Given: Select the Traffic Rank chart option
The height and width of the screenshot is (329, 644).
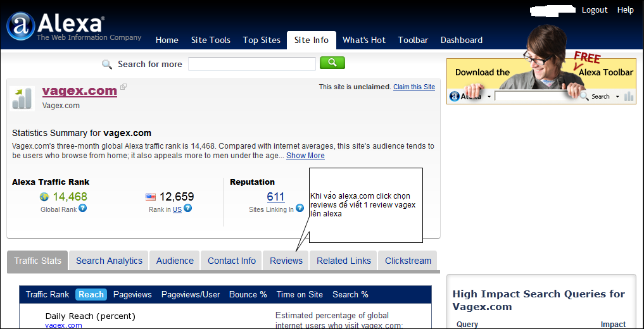Looking at the screenshot, I should pos(47,295).
